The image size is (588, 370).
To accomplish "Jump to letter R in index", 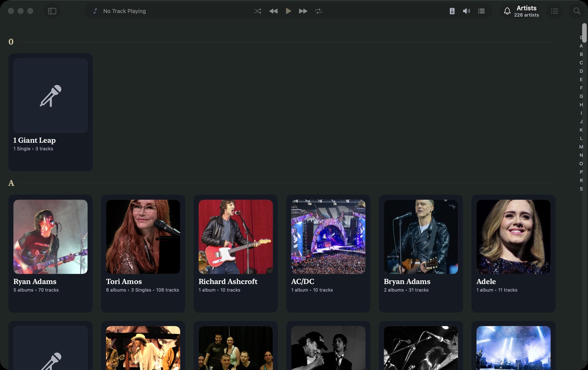I will [x=581, y=181].
